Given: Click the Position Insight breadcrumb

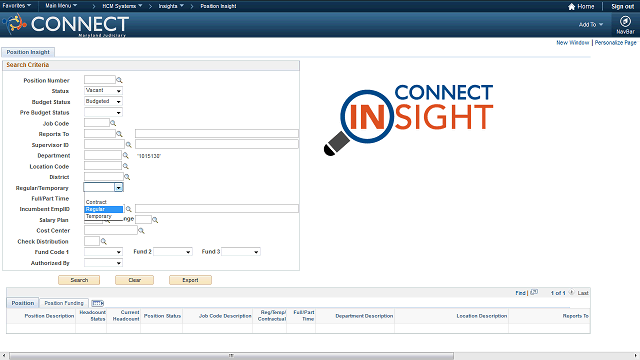Looking at the screenshot, I should (x=218, y=6).
